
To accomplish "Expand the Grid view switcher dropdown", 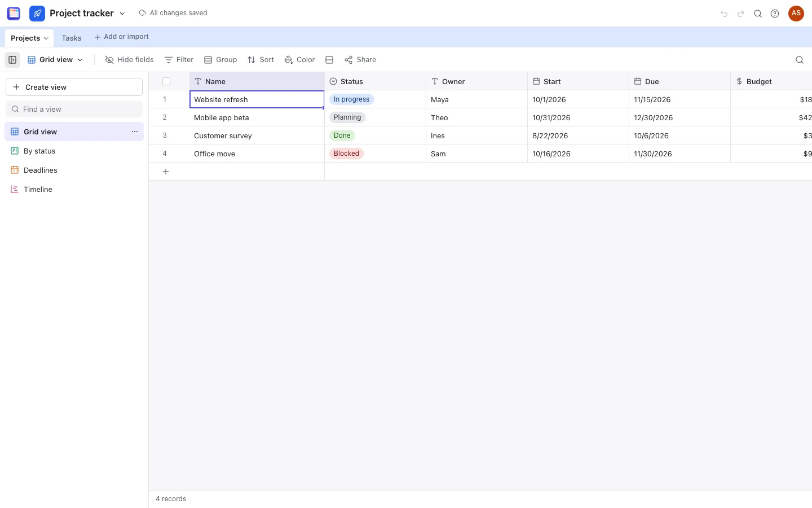I will pos(55,60).
